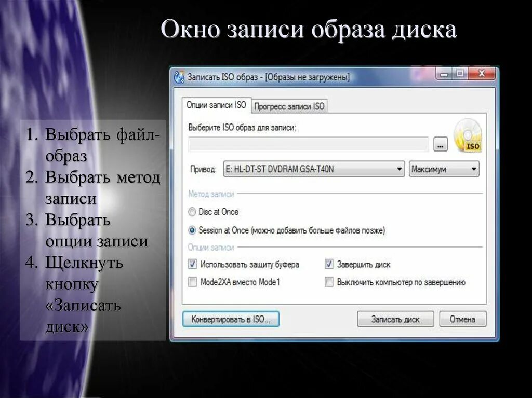
Task: Click the ISO image path field
Action: pos(309,145)
